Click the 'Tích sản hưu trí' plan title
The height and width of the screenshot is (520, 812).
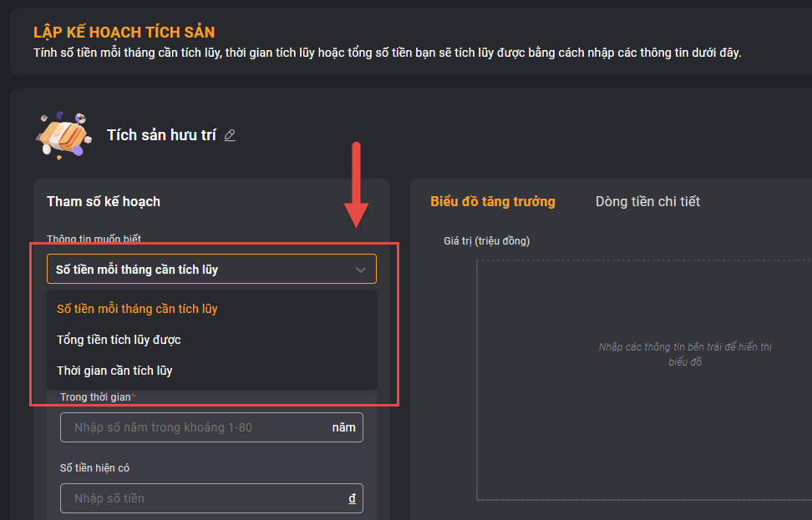click(x=161, y=135)
